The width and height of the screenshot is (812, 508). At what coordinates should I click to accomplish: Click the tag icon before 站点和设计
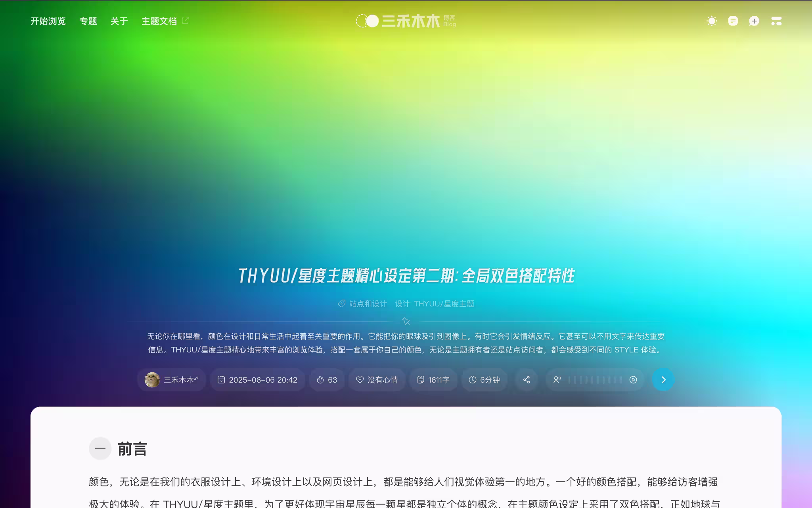click(341, 304)
